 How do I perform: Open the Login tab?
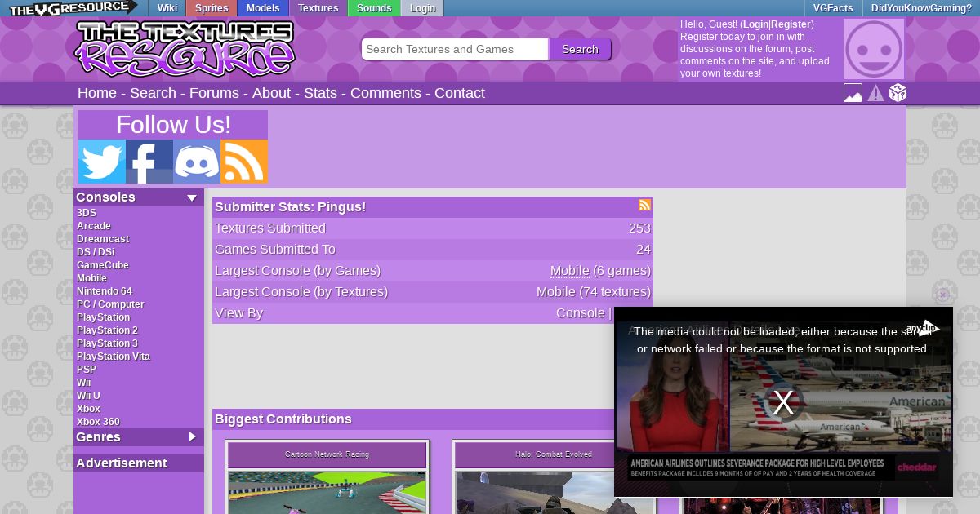click(422, 8)
